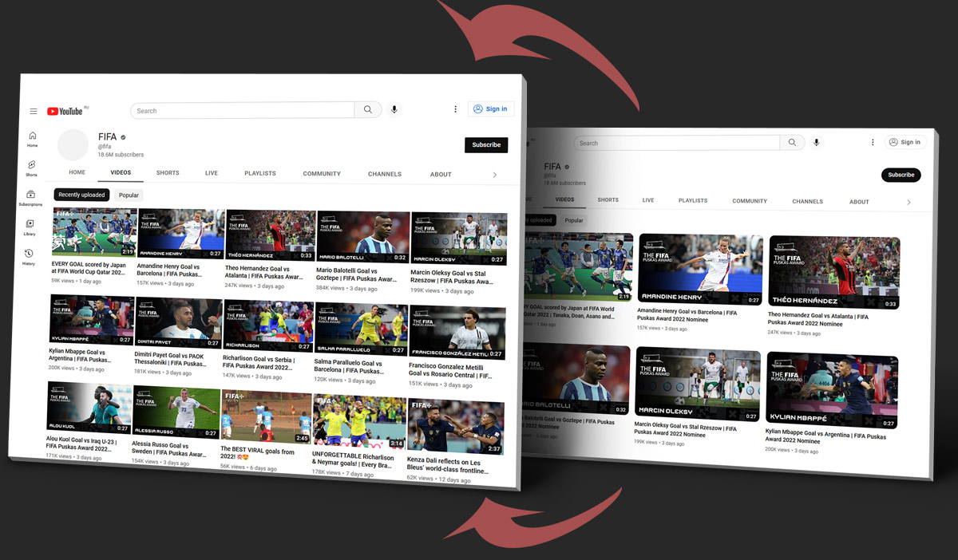Viewport: 958px width, 560px height.
Task: Select the Home icon in the sidebar
Action: (x=32, y=137)
